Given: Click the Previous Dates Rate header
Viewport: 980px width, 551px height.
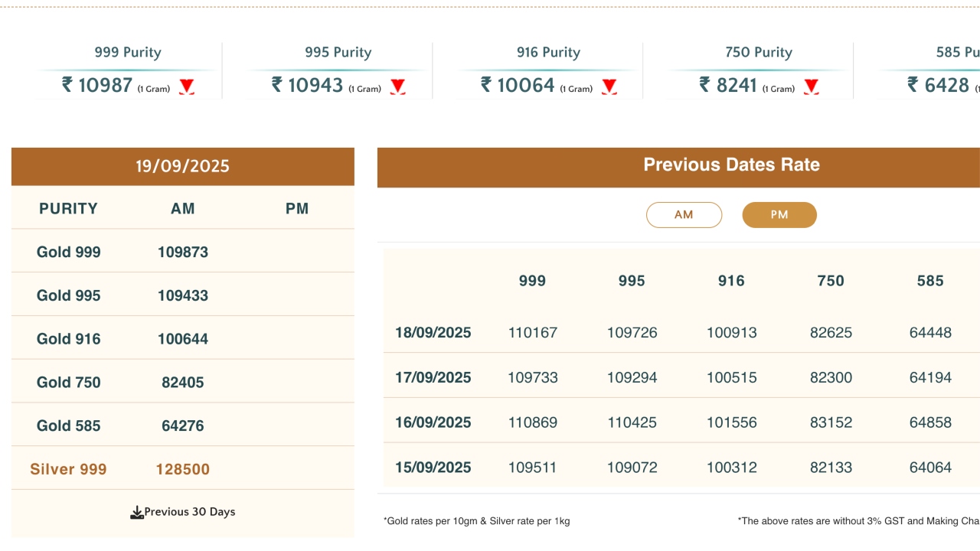Looking at the screenshot, I should pos(731,165).
